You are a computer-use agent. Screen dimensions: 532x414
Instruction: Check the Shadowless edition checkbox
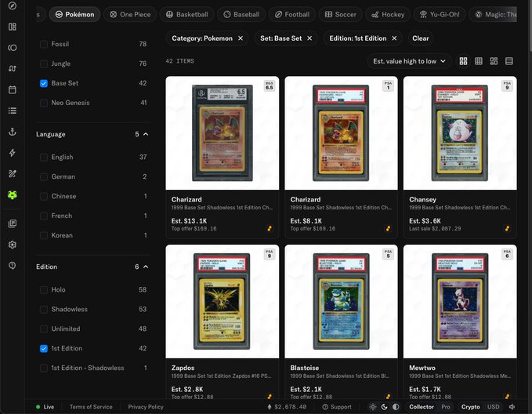43,310
